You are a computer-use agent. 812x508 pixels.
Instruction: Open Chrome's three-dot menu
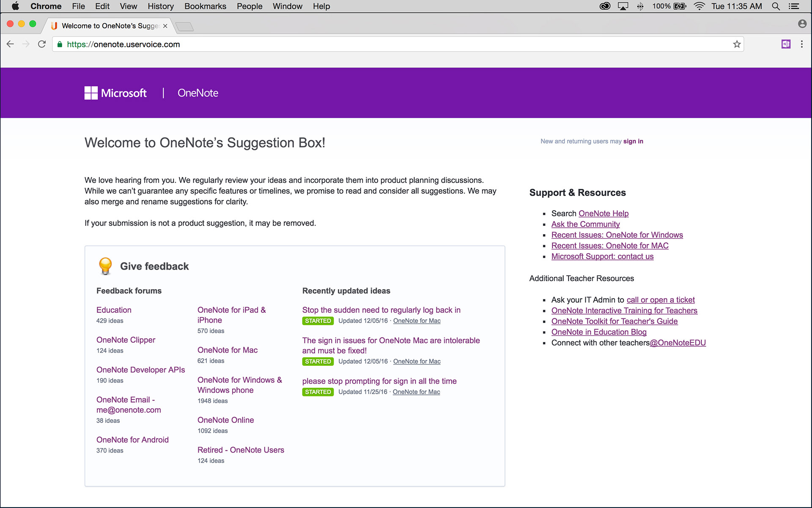[x=801, y=44]
